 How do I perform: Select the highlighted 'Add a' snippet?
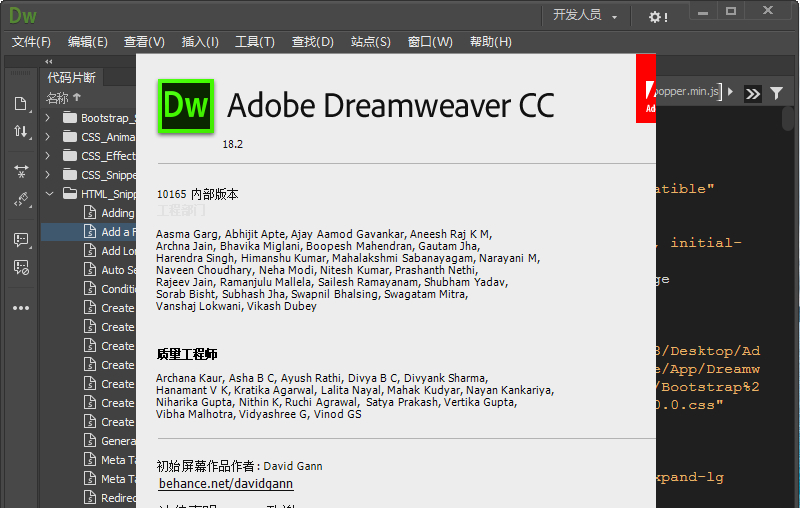(88, 232)
